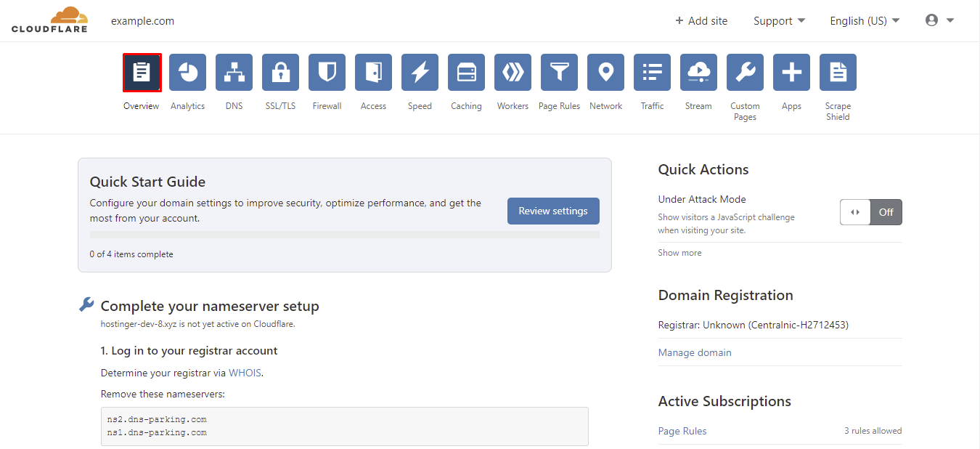Open the Workers icon
Image resolution: width=980 pixels, height=449 pixels.
513,73
